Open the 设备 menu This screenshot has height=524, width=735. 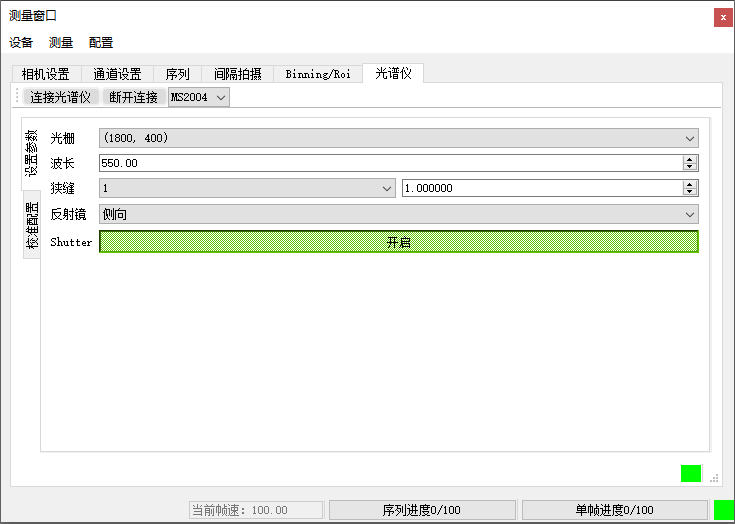point(21,43)
